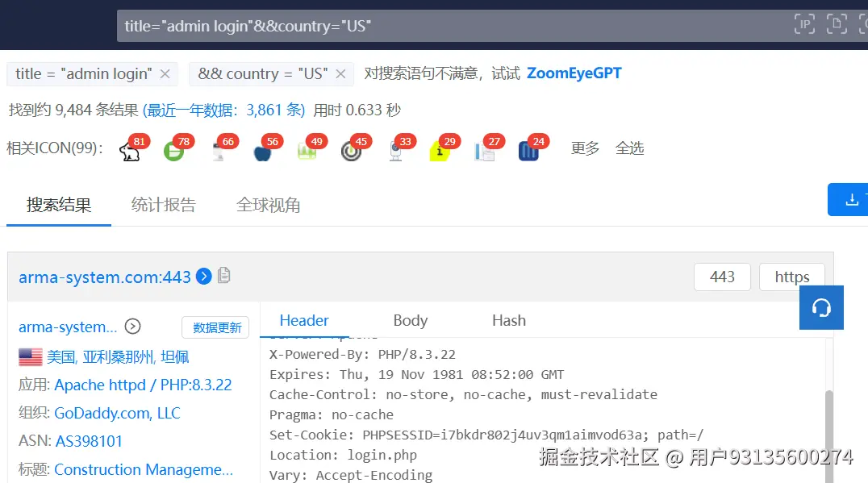The height and width of the screenshot is (483, 868).
Task: Remove the country = "US" filter
Action: (x=341, y=73)
